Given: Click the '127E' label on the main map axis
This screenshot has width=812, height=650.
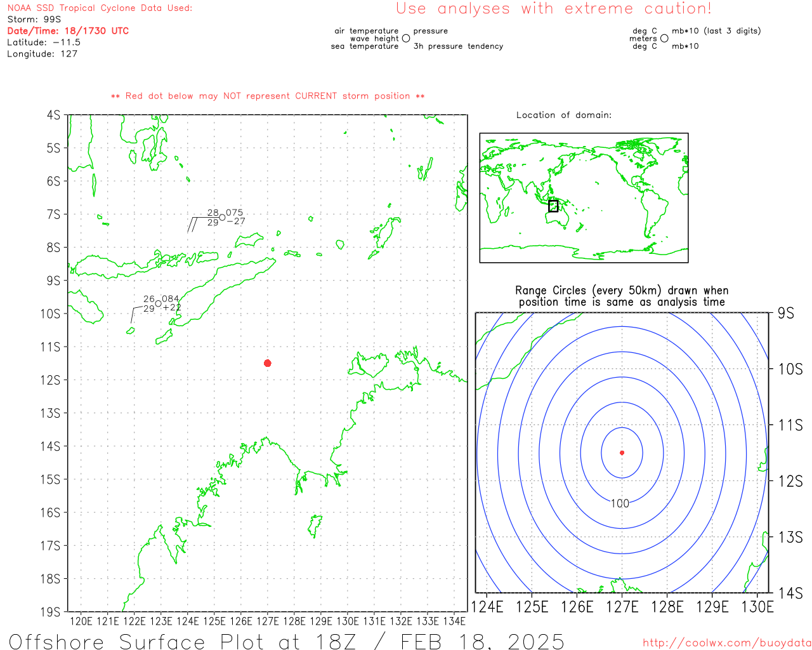Looking at the screenshot, I should click(x=268, y=621).
